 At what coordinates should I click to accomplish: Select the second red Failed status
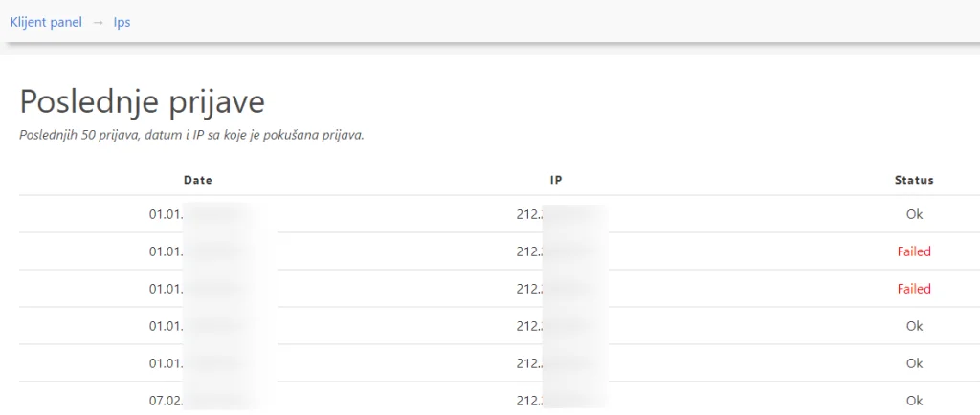click(914, 289)
